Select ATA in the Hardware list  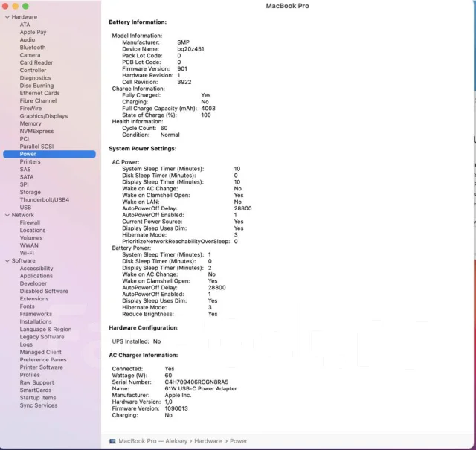(x=25, y=25)
